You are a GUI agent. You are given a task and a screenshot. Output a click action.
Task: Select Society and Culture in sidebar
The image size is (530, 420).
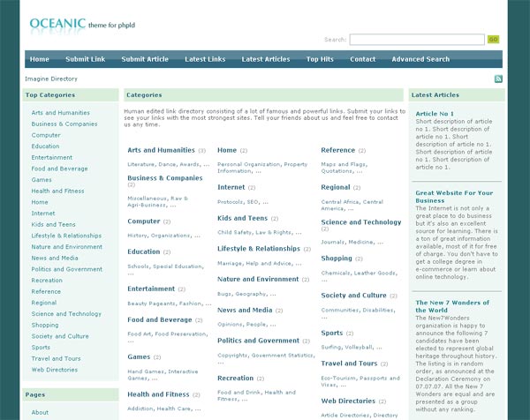pos(60,336)
